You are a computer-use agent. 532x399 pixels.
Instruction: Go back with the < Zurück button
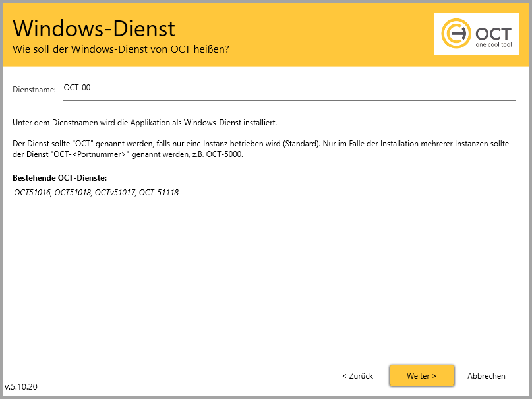click(x=357, y=376)
